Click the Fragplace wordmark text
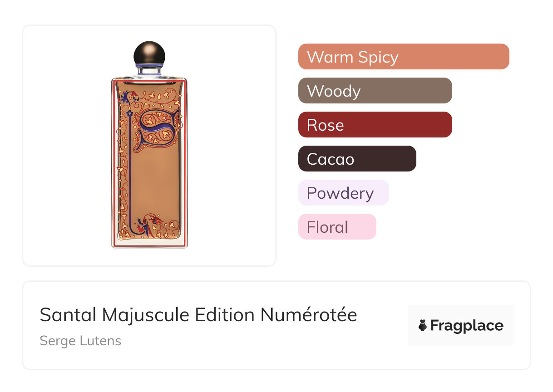Viewport: 553px width, 392px height. pos(467,325)
